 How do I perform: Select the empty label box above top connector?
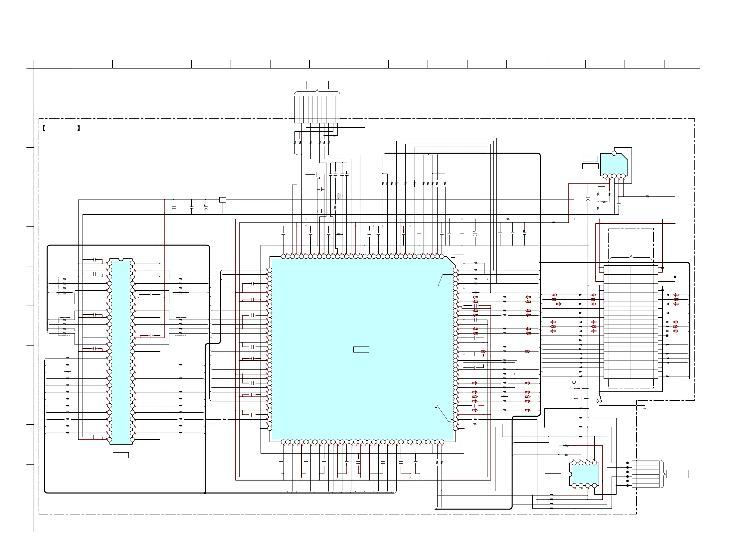click(317, 85)
